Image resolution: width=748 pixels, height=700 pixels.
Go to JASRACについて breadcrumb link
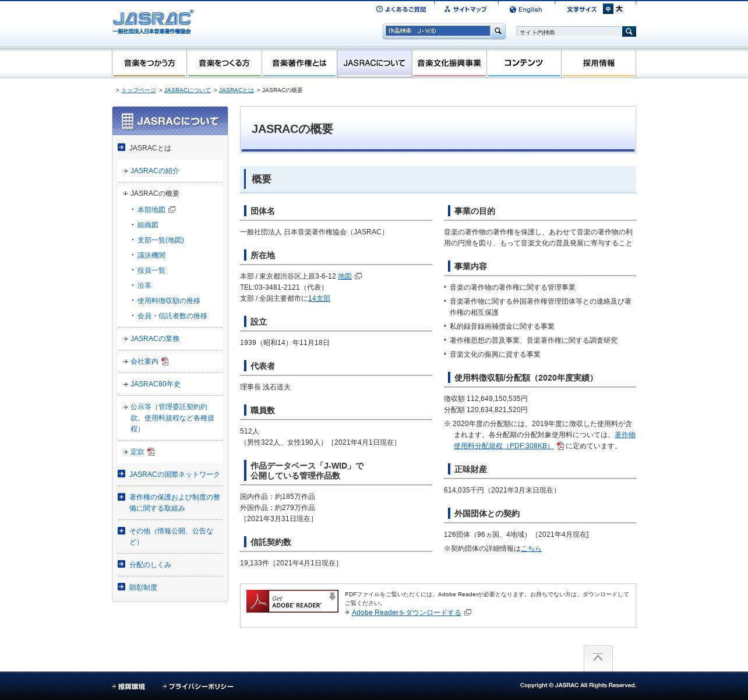(188, 90)
